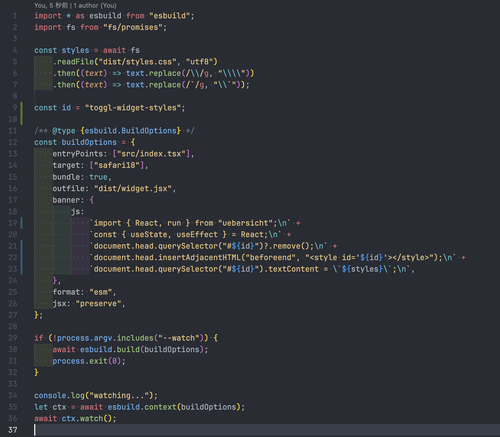500x437 pixels.
Task: Click the "ctx.watch()" call on line 36
Action: (x=87, y=418)
